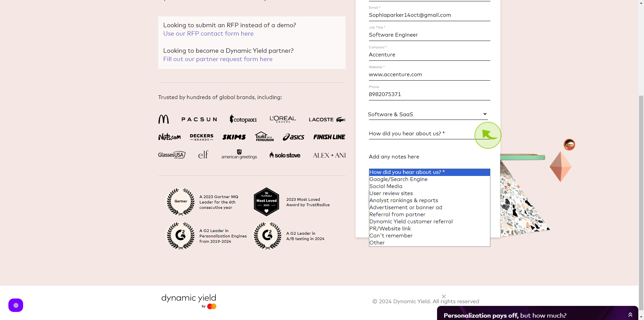Edit the Website field
Screen dimensions: 644x320
[x=429, y=75]
